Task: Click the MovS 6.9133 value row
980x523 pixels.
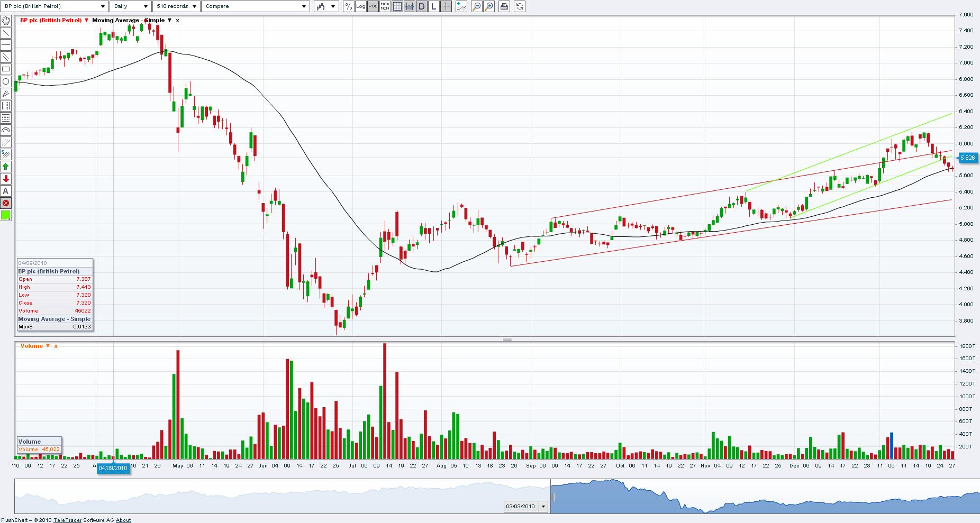Action: click(x=55, y=327)
